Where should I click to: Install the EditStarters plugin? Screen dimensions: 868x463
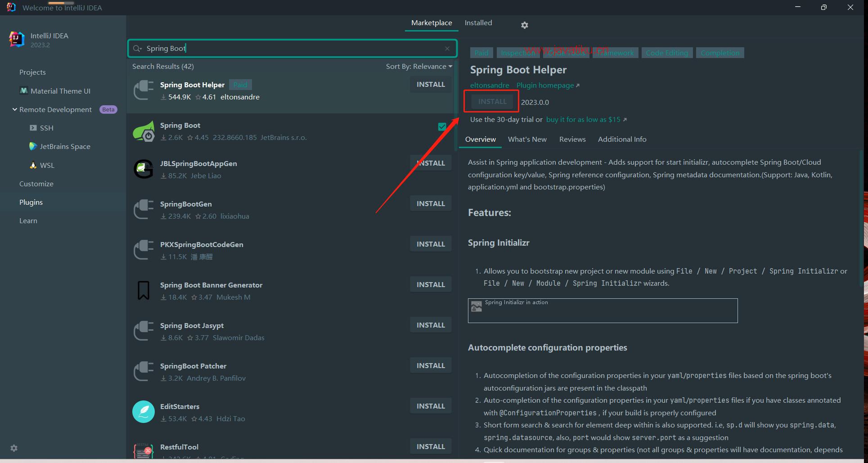click(431, 406)
